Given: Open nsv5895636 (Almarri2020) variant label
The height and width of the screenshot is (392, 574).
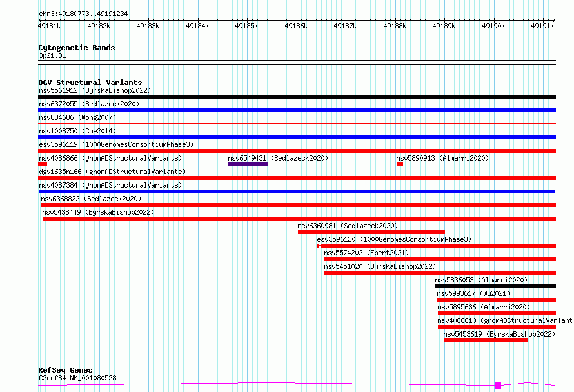Looking at the screenshot, I should (x=484, y=307).
